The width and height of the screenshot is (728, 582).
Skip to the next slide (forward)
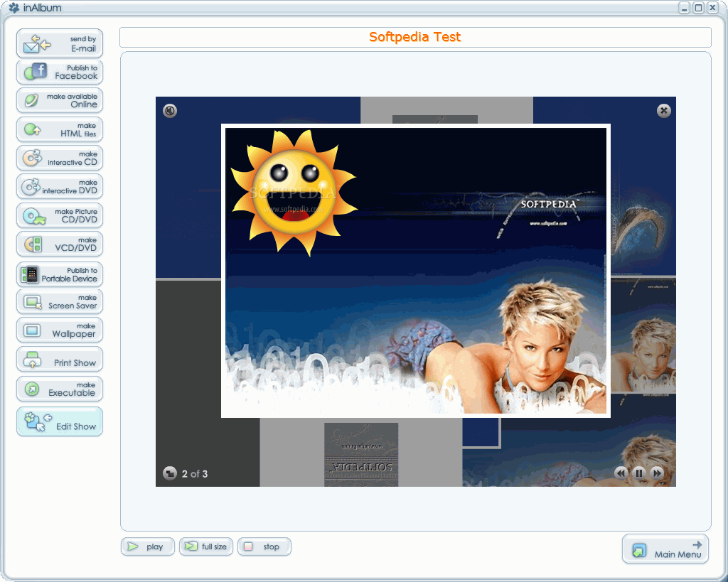coord(657,473)
